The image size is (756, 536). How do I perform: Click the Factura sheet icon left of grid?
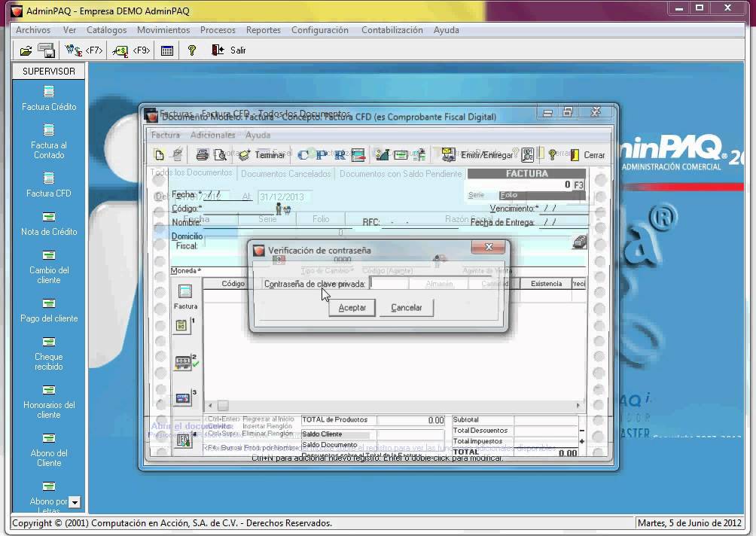point(185,297)
